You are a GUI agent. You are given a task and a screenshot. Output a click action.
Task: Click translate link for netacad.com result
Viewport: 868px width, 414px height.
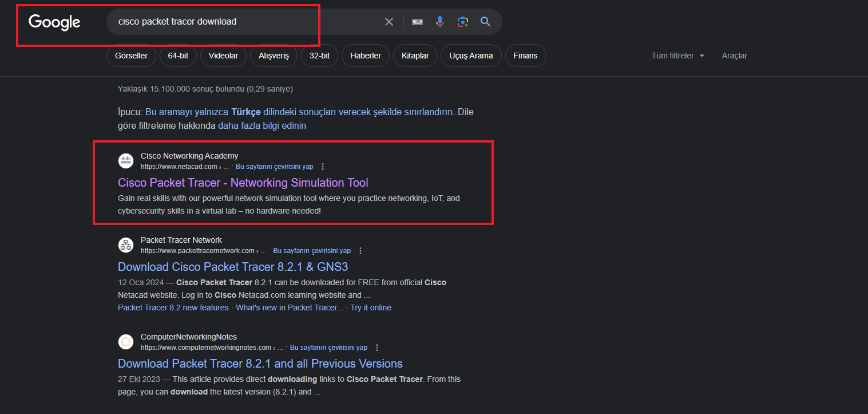point(275,167)
